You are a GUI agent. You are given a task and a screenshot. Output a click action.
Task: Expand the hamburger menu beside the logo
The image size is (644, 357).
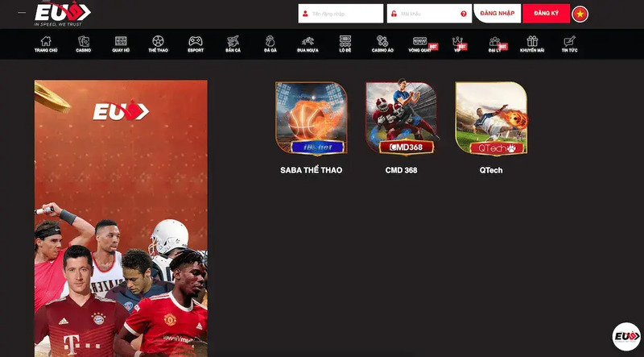click(x=22, y=13)
